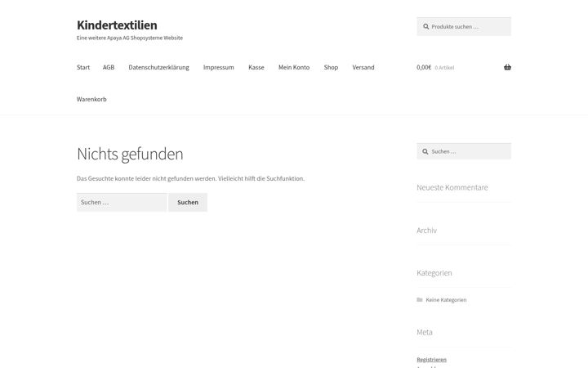
Task: Go to the Start menu item
Action: 83,67
